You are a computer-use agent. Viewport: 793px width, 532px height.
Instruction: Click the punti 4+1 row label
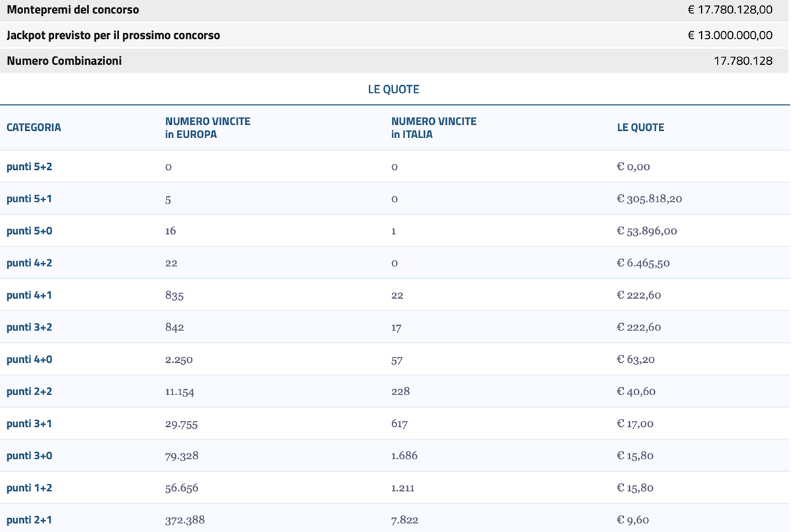pos(29,295)
